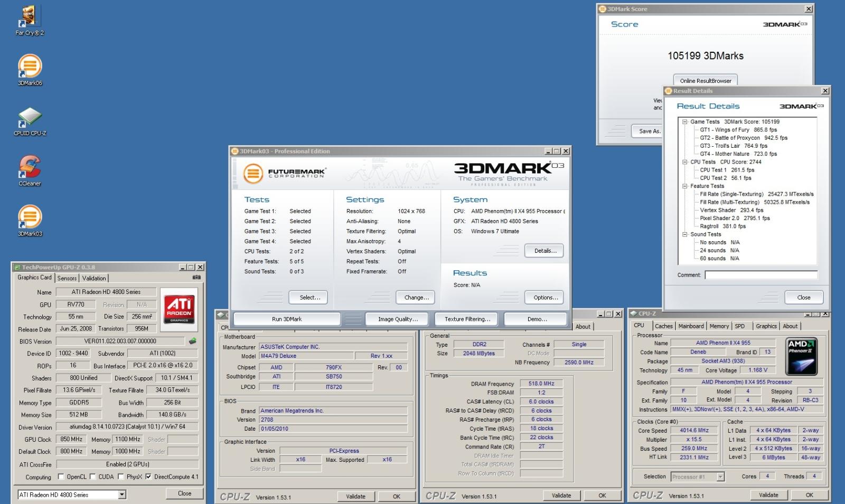Screen dimensions: 845x504
Task: Uncheck the DirectCompute 4.1 checkbox
Action: [x=148, y=477]
